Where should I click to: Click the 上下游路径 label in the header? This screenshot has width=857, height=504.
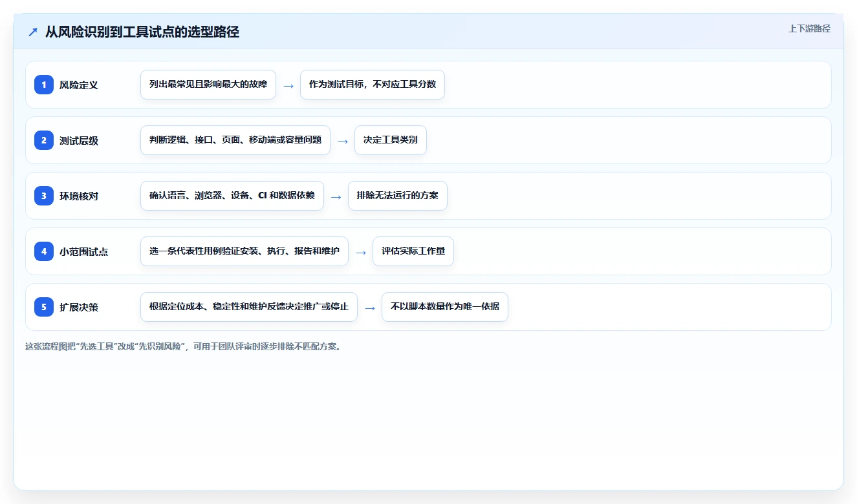pyautogui.click(x=809, y=29)
